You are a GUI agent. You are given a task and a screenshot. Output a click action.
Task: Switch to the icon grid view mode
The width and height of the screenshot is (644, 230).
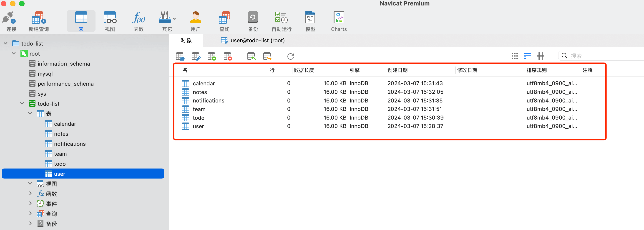click(515, 56)
